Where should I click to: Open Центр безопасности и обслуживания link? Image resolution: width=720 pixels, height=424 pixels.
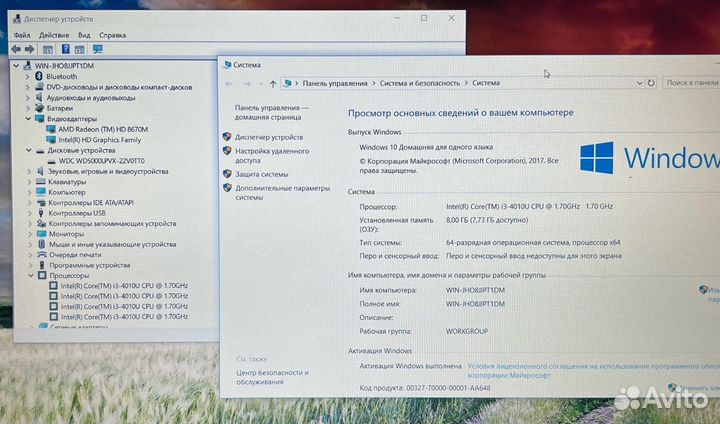(x=273, y=377)
